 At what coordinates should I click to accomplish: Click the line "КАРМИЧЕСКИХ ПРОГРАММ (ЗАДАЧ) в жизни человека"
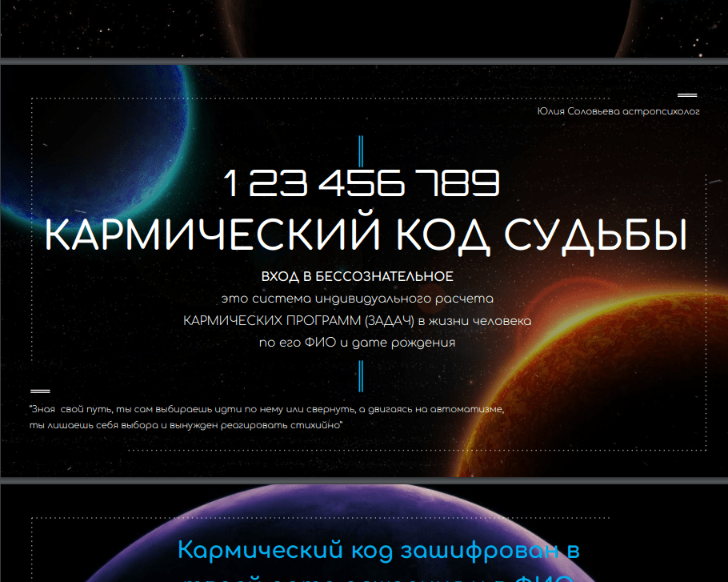click(357, 320)
